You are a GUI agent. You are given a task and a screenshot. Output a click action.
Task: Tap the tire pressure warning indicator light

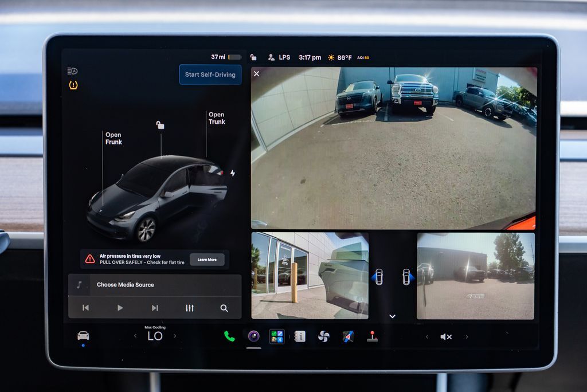click(x=73, y=85)
